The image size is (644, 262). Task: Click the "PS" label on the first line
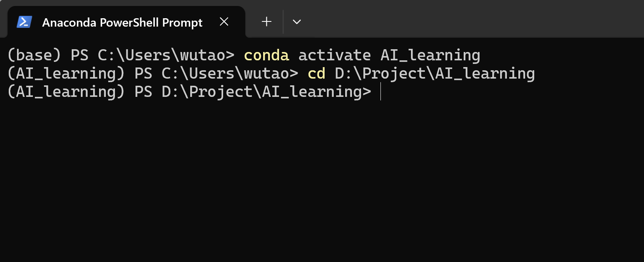coord(79,55)
